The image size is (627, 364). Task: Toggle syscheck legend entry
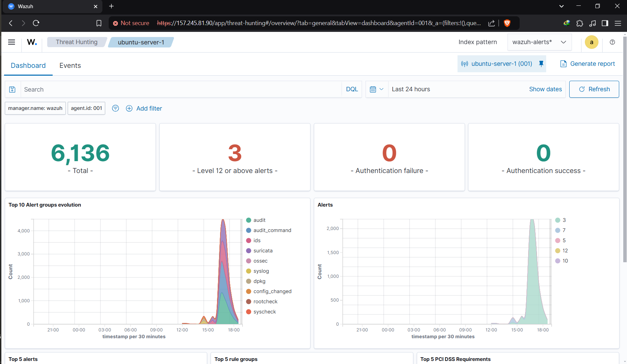point(261,312)
